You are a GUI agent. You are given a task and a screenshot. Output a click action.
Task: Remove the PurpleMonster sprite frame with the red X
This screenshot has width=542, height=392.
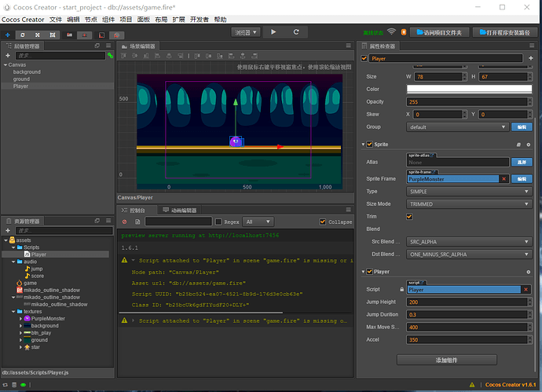[x=503, y=179]
